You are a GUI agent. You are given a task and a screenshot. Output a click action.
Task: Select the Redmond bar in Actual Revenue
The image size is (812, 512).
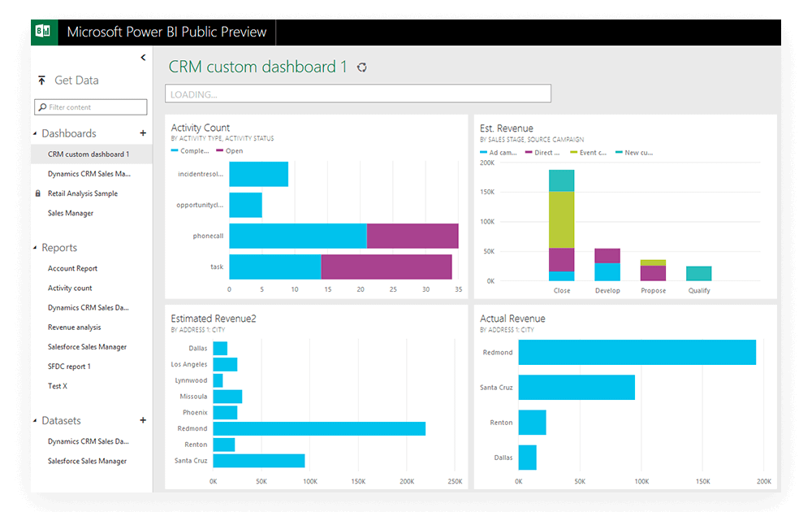(637, 353)
